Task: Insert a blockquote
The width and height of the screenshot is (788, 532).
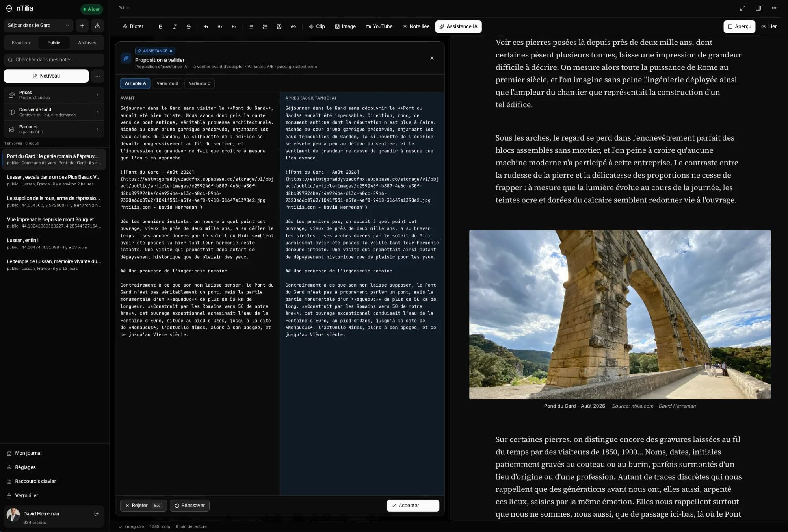Action: (x=279, y=26)
